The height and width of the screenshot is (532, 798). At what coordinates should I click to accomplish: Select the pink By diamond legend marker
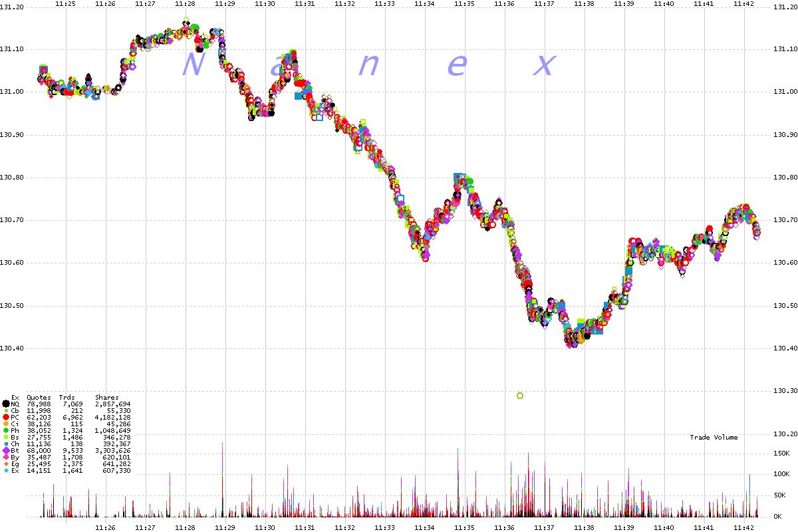coord(6,458)
